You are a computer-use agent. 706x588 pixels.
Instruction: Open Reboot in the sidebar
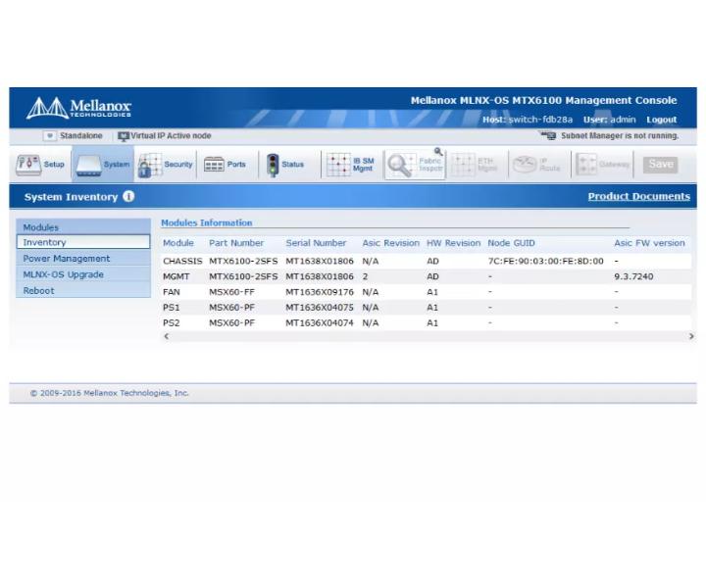pyautogui.click(x=83, y=291)
